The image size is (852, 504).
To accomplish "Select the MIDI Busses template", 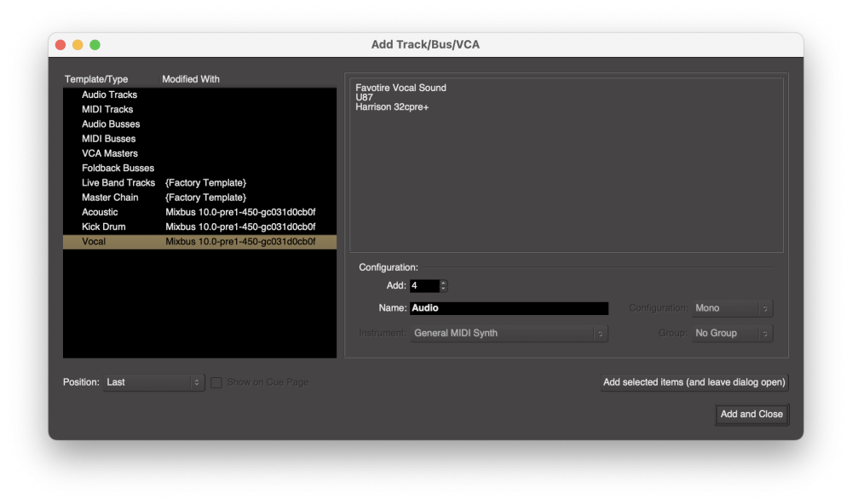I will click(x=108, y=138).
